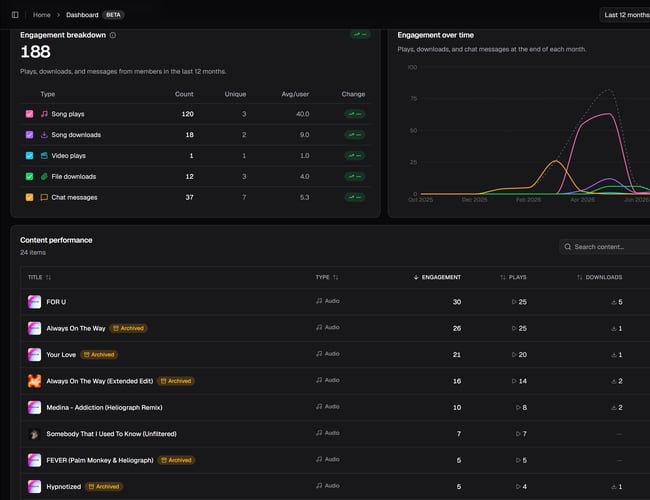Click play icon in FEVER row
Viewport: 650px width, 500px height.
click(x=518, y=460)
